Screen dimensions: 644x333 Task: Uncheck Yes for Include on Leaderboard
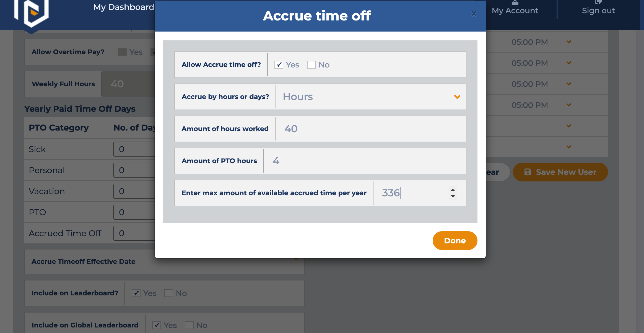click(136, 293)
